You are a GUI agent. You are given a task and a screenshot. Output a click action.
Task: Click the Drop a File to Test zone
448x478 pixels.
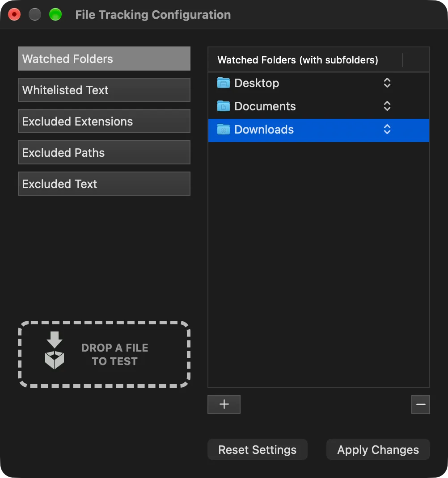(104, 354)
